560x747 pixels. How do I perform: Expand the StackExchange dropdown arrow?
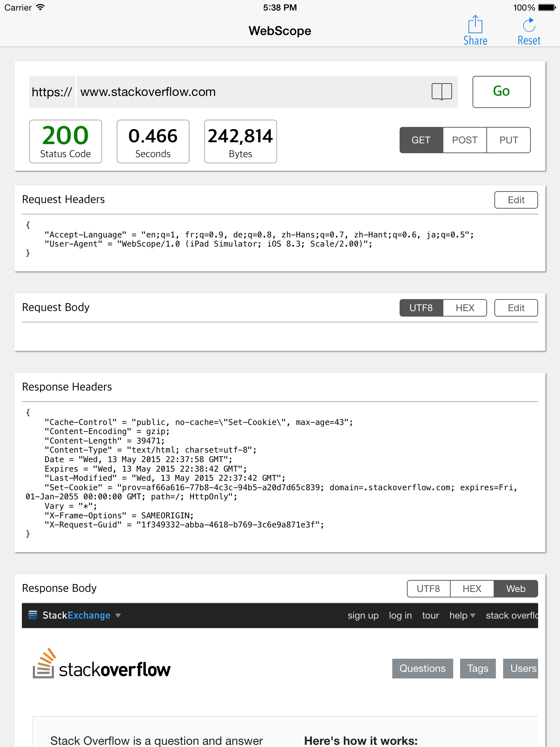pyautogui.click(x=118, y=616)
